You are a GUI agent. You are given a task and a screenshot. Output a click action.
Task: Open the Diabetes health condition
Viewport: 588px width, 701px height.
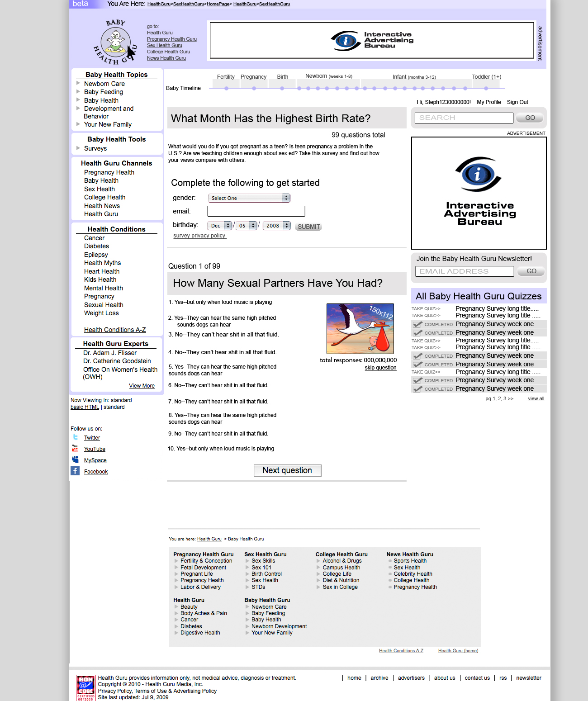click(96, 246)
